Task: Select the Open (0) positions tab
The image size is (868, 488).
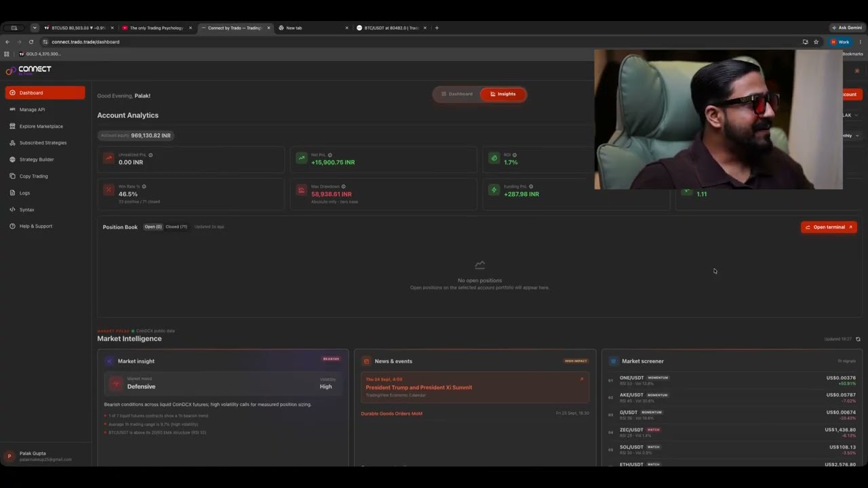Action: (153, 226)
